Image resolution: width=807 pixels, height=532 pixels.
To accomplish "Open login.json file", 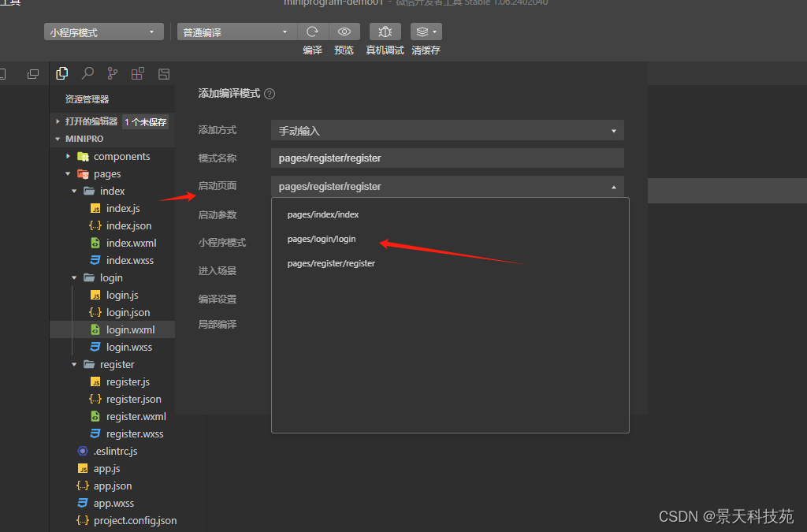I will click(128, 312).
